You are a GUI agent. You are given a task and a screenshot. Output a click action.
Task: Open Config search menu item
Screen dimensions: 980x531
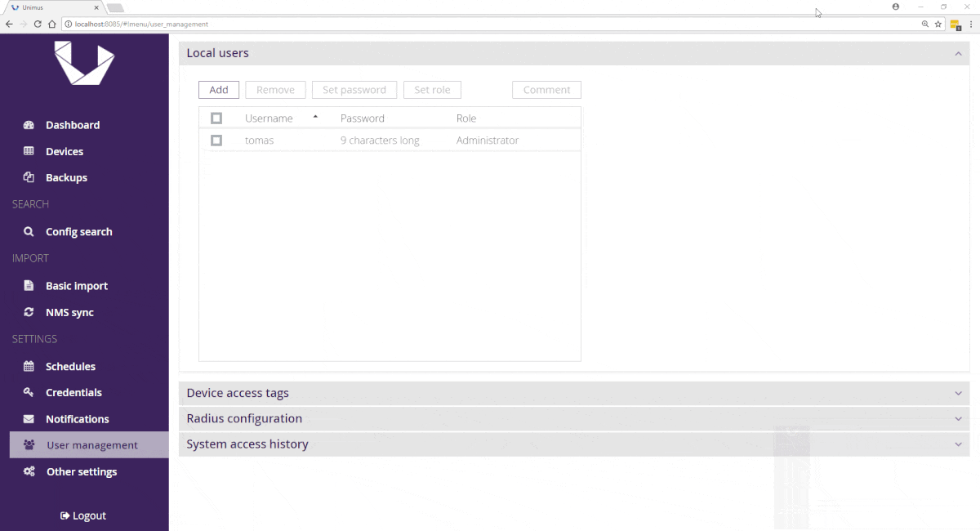pyautogui.click(x=79, y=232)
